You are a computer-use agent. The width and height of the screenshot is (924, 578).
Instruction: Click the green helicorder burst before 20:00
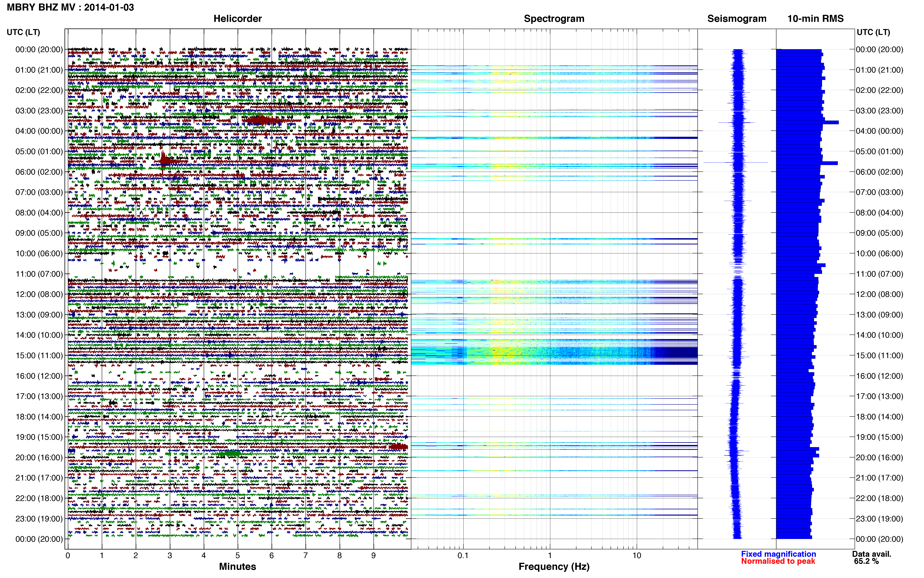230,454
